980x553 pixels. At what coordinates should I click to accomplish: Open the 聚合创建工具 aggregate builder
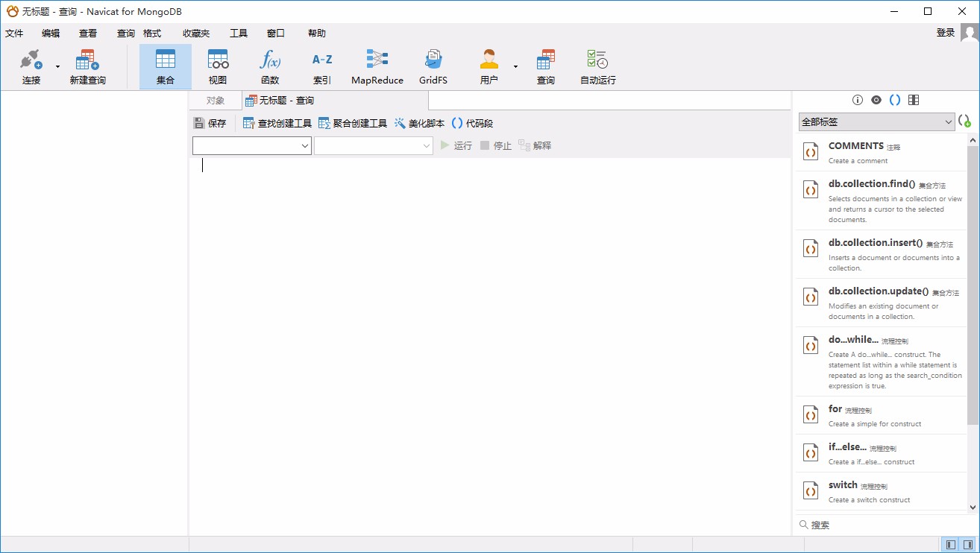[353, 124]
